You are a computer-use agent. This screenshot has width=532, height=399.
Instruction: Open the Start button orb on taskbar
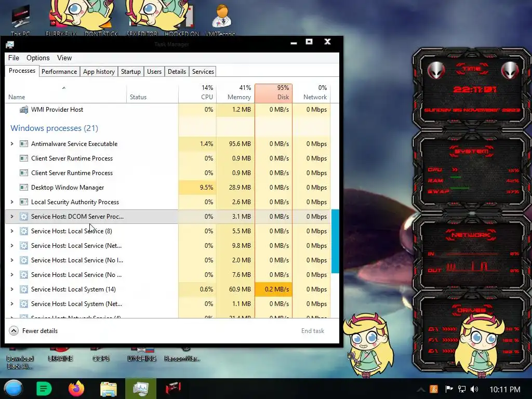14,389
